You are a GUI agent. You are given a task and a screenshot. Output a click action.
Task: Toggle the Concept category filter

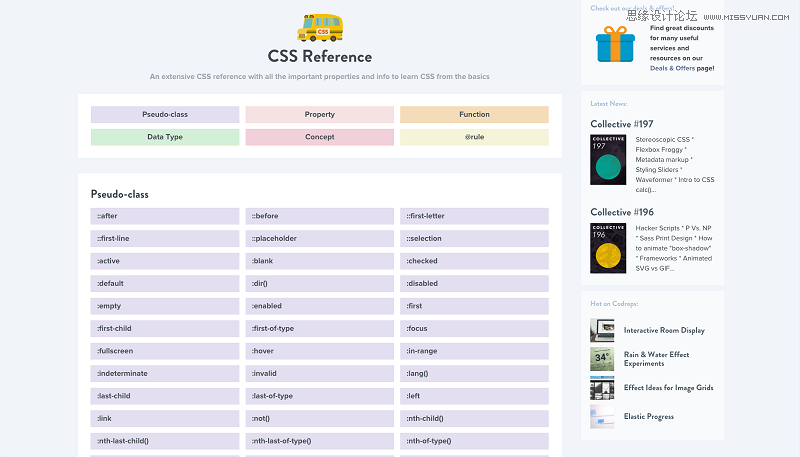pos(320,137)
